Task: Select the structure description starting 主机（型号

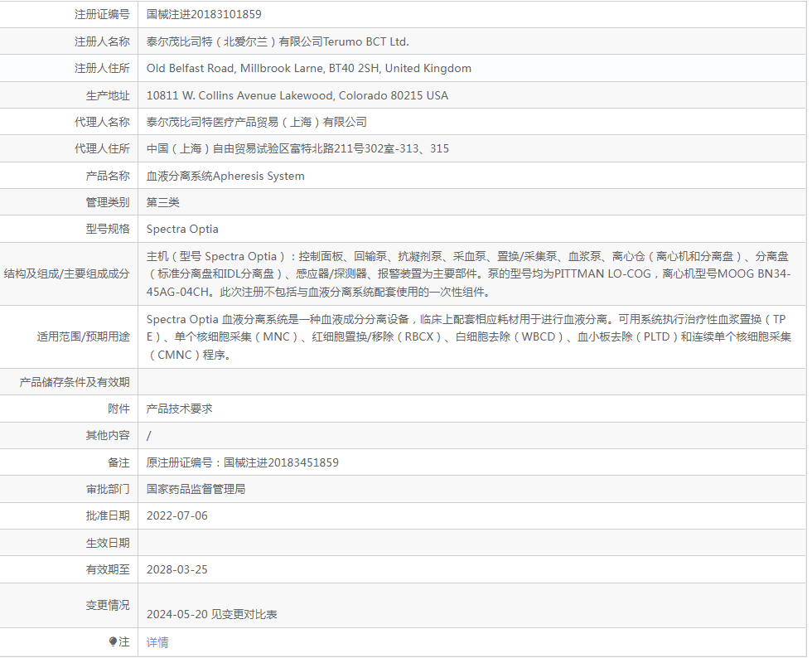Action: (x=469, y=274)
